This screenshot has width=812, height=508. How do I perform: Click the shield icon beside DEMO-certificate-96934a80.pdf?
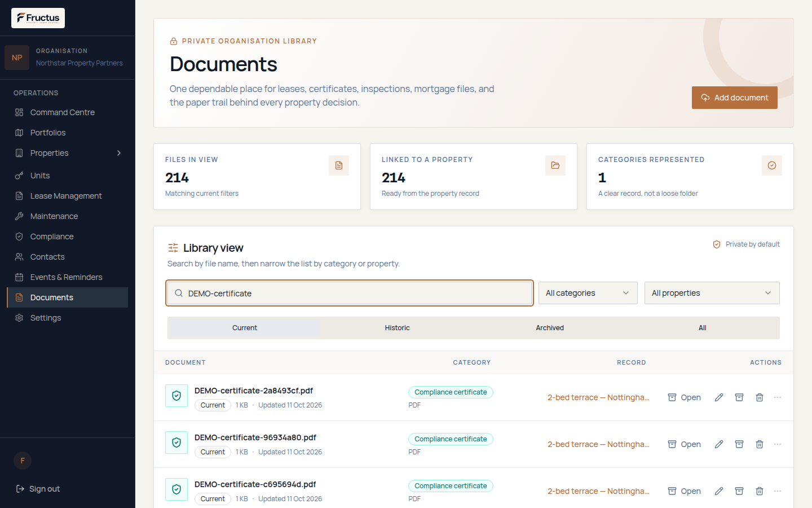coord(176,443)
